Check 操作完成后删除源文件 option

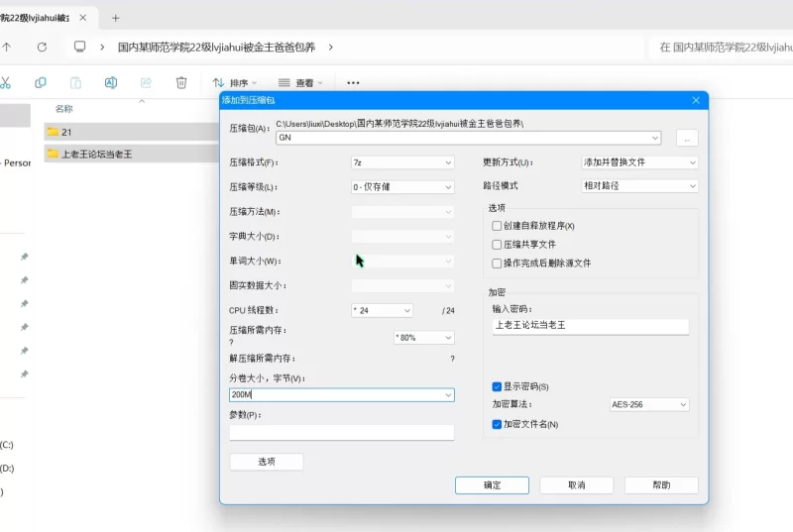(x=498, y=264)
